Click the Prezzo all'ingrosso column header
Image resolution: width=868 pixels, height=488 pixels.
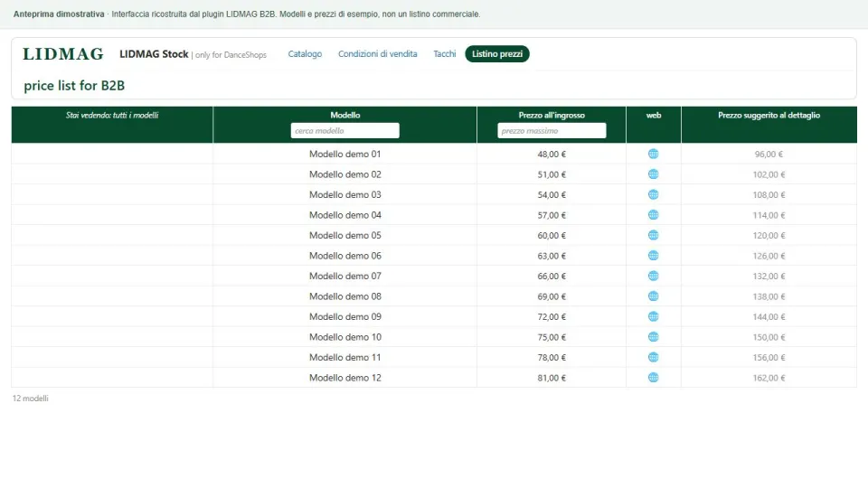(552, 115)
